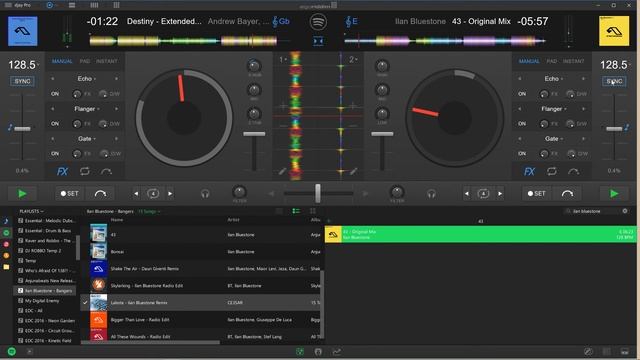Image resolution: width=640 pixels, height=360 pixels.
Task: Open the Gate effect dropdown on deck 1
Action: 86,139
